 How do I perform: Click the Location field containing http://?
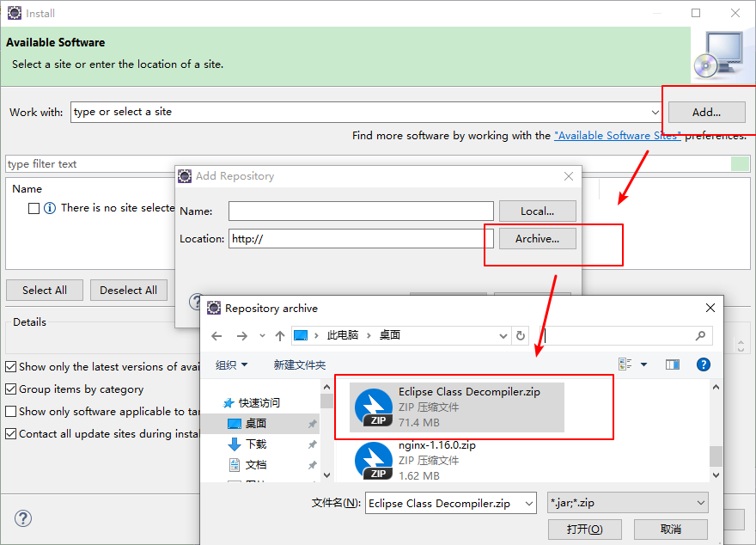(x=361, y=239)
